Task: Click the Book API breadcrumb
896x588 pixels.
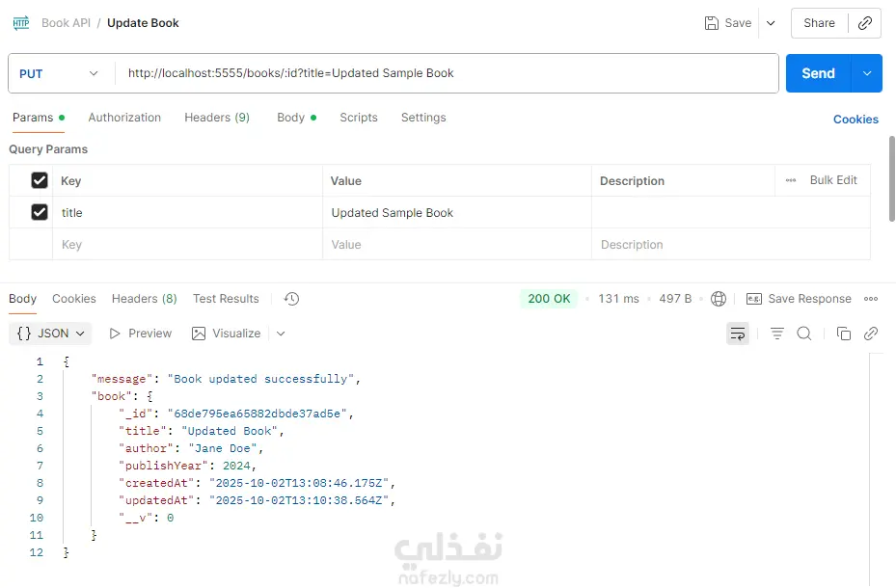Action: tap(66, 23)
